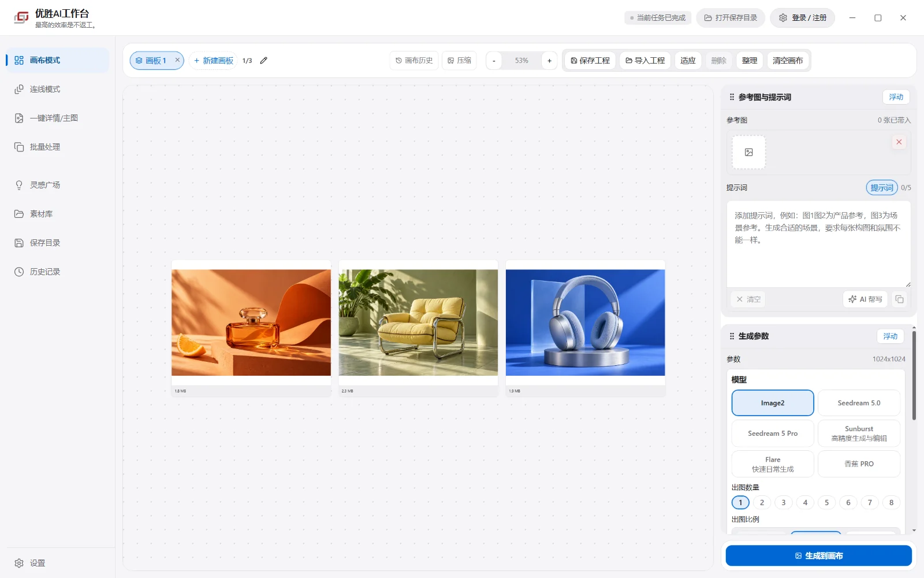924x578 pixels.
Task: Open 画布历史 canvas history
Action: (414, 60)
